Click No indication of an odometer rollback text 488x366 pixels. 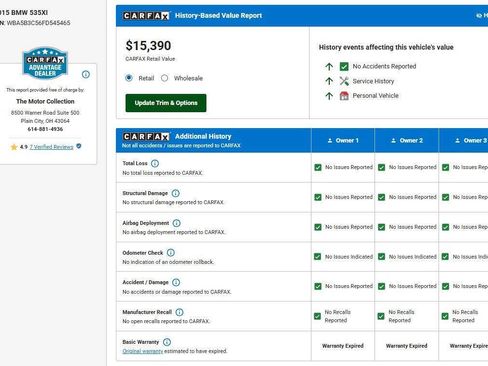click(x=168, y=262)
